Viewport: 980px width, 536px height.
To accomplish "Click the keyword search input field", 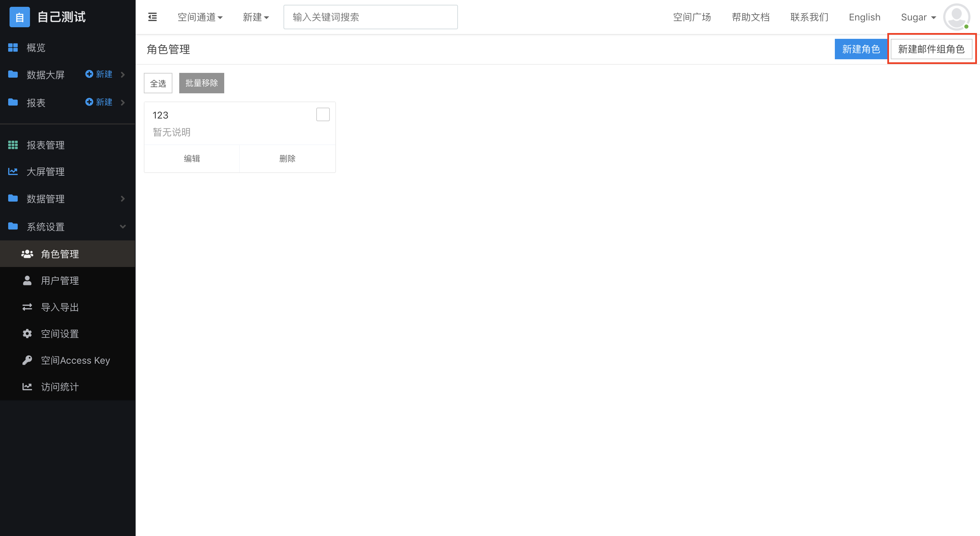I will (x=370, y=17).
